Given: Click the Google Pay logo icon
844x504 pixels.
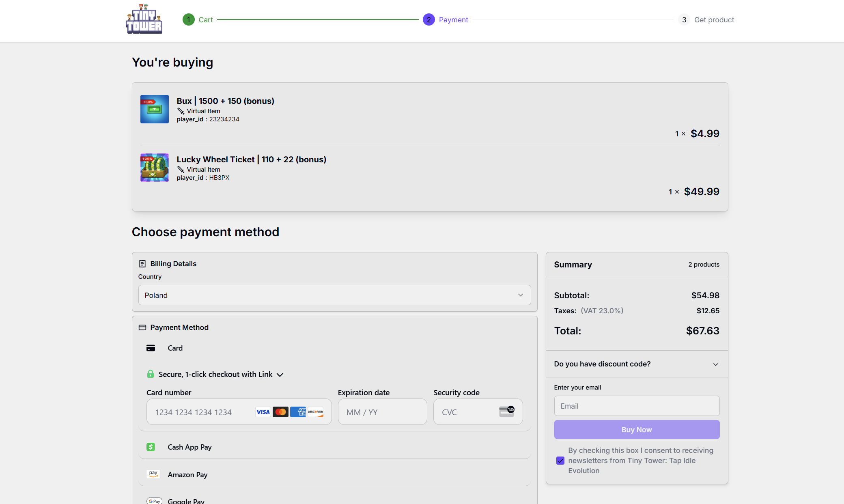Looking at the screenshot, I should tap(154, 501).
